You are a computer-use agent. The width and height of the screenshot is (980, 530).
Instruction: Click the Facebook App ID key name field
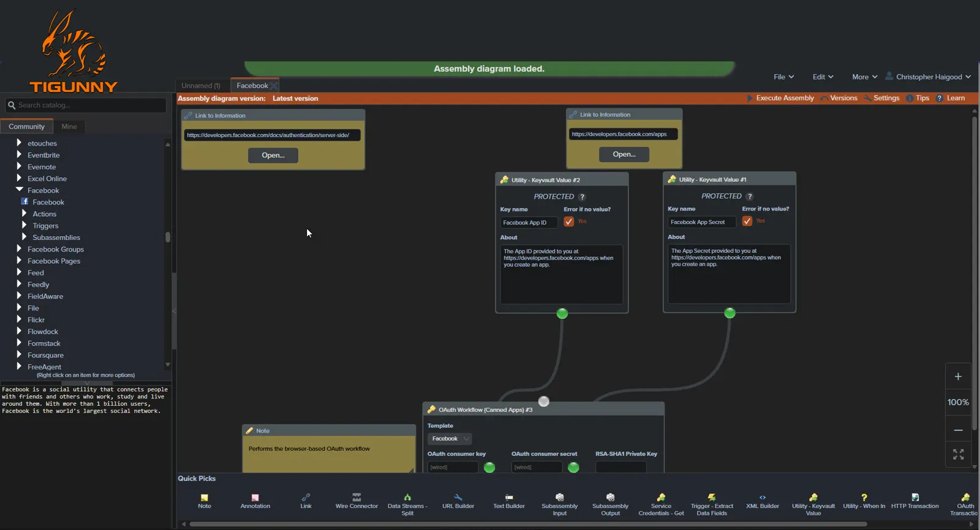(529, 223)
